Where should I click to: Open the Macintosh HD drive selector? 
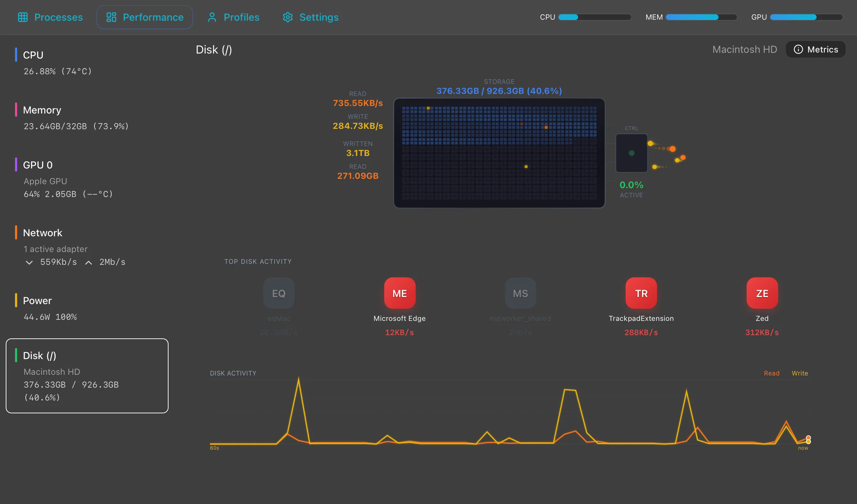(745, 49)
